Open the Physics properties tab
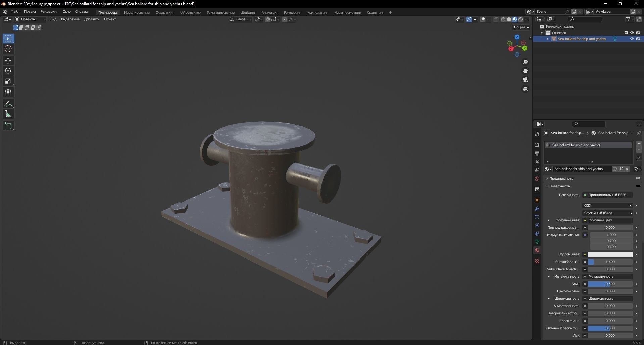Screen dimensions: 644x345 click(537, 225)
